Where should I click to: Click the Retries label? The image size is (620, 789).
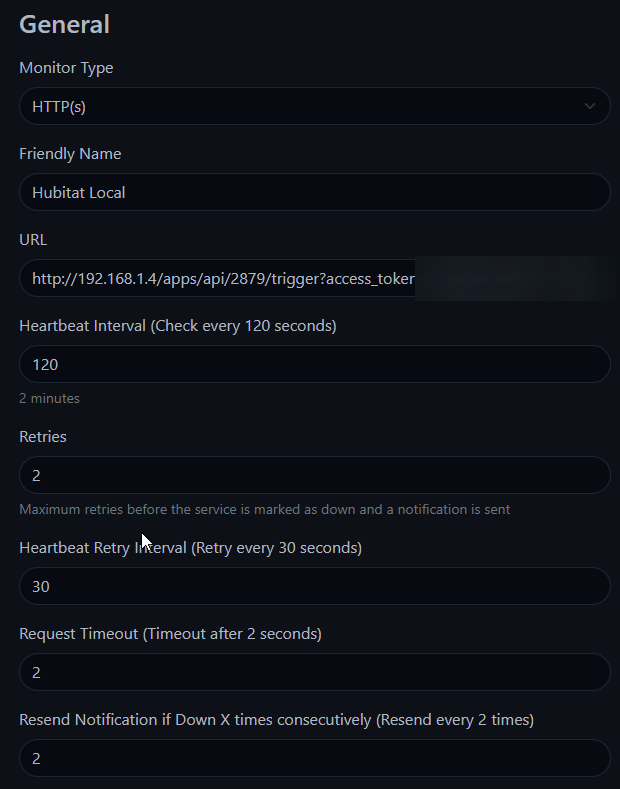pos(43,437)
